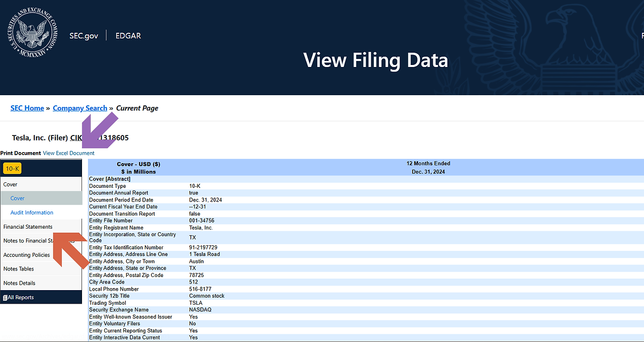Click Entity Well-known Seasoned Issuer label

131,317
